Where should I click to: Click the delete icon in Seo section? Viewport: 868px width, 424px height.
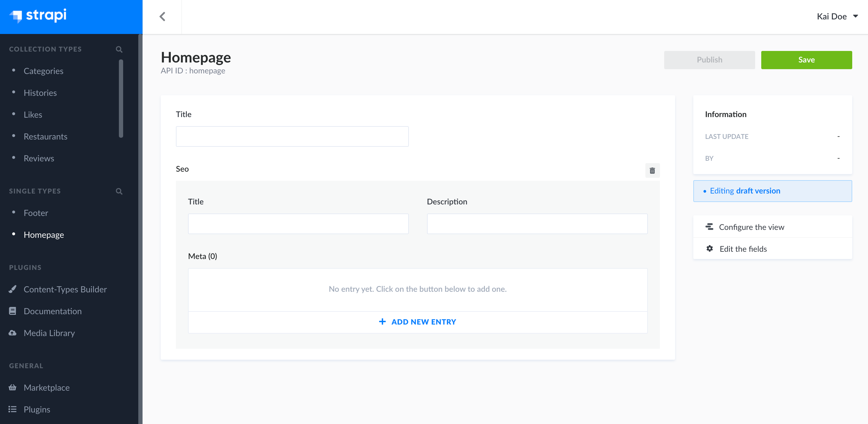[x=652, y=170]
